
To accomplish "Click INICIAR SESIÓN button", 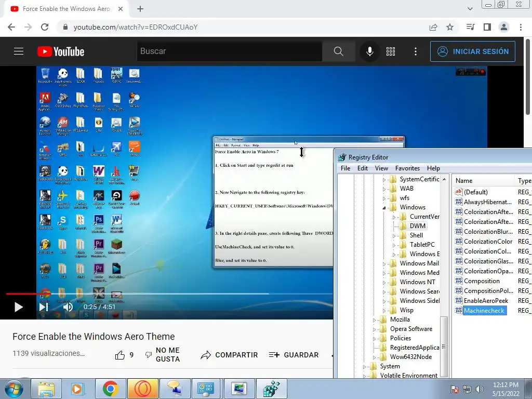I will [x=473, y=51].
